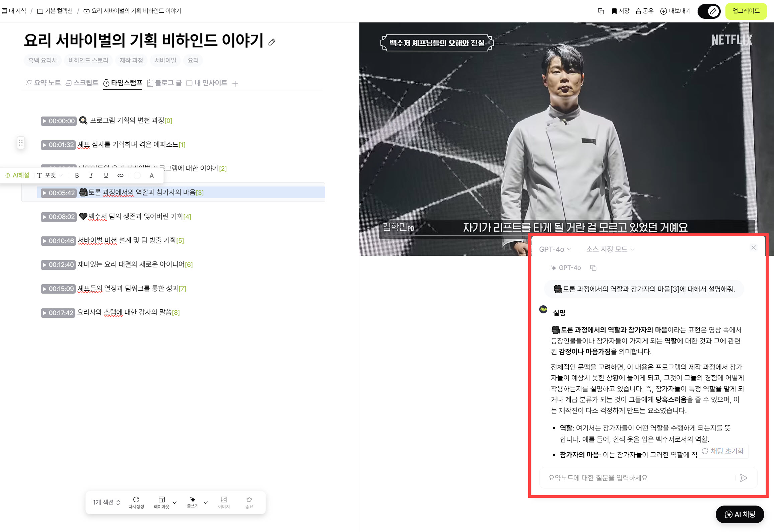Open the text highlight color circle
This screenshot has height=532, width=774.
pyautogui.click(x=137, y=175)
